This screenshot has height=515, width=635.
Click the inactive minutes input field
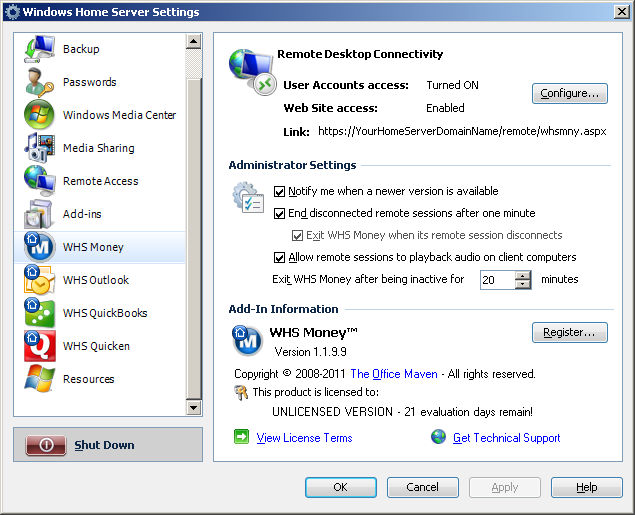tap(498, 280)
